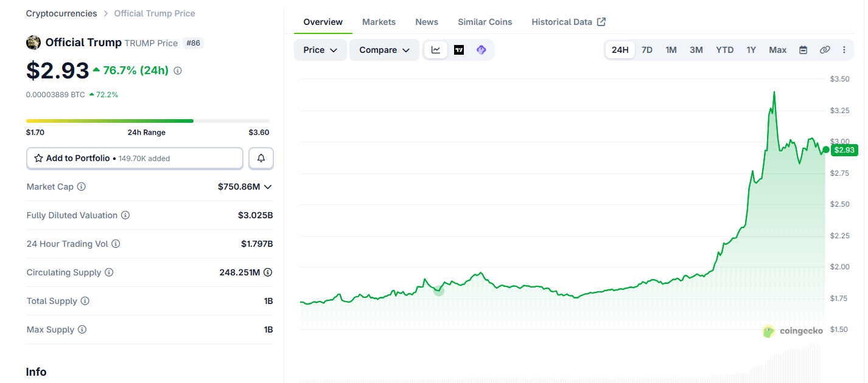This screenshot has width=868, height=383.
Task: Open the Compare dropdown
Action: coord(384,50)
